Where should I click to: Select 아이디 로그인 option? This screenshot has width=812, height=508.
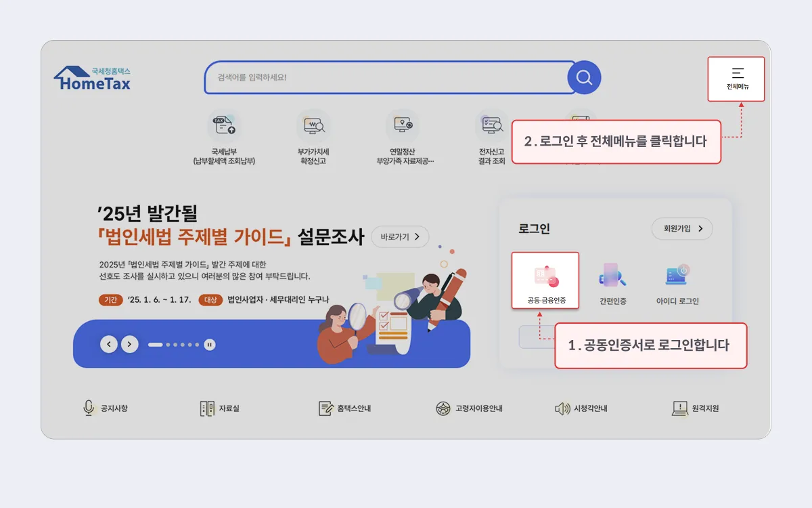677,283
